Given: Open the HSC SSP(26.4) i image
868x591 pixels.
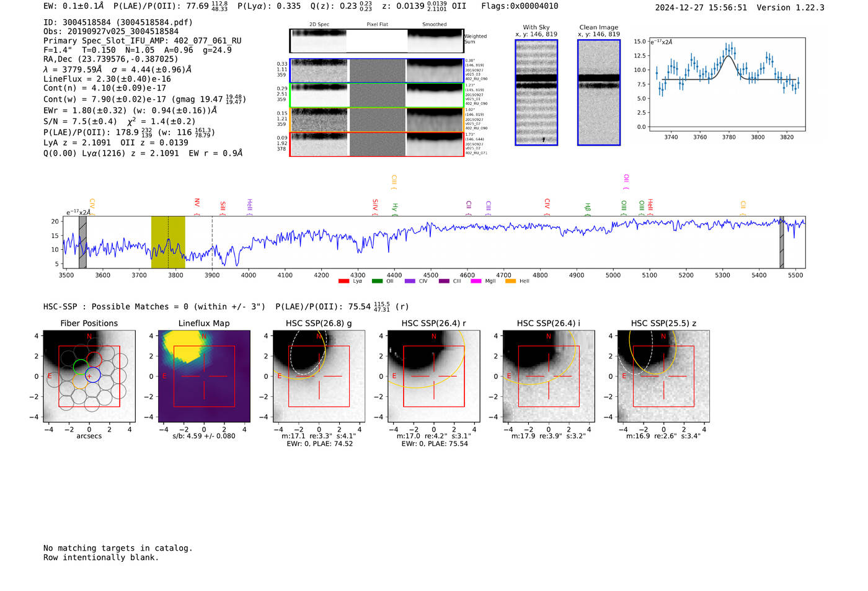Looking at the screenshot, I should (549, 376).
